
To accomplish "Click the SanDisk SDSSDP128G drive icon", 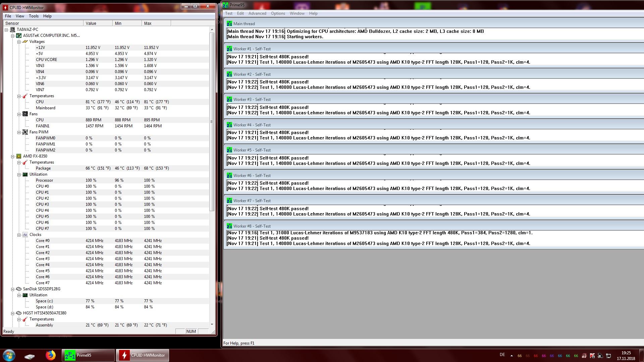I will coord(19,289).
